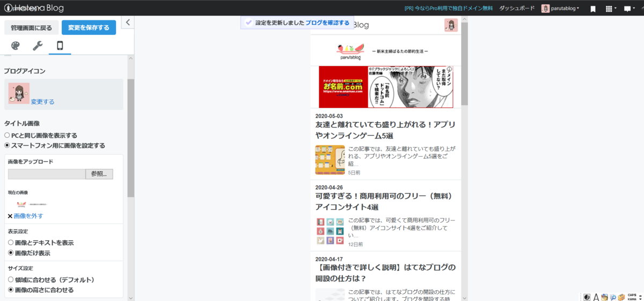This screenshot has width=644, height=301.
Task: Click the sidebar vertical scrollbar thumb
Action: [x=130, y=138]
